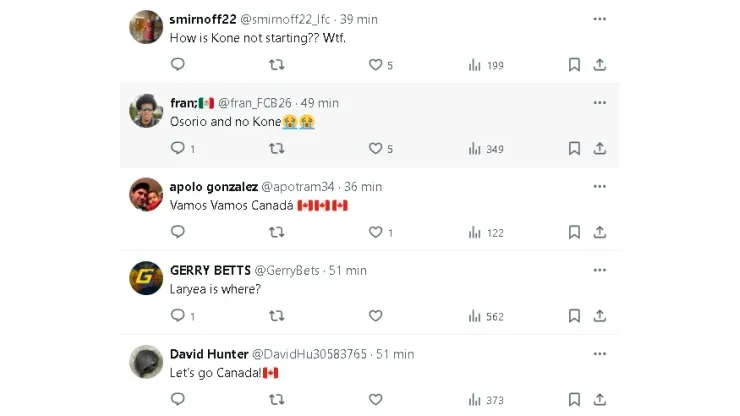Viewport: 740px width, 416px height.
Task: Visit the apolo gonzalez profile name
Action: (214, 186)
